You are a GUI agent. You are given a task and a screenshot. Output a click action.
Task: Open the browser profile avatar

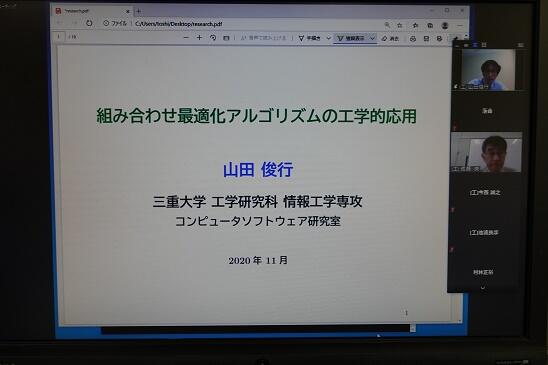coord(445,26)
